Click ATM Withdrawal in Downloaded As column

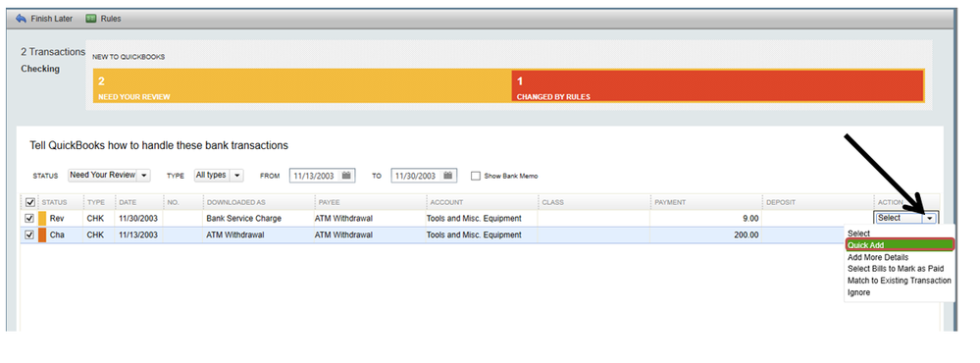coord(235,234)
